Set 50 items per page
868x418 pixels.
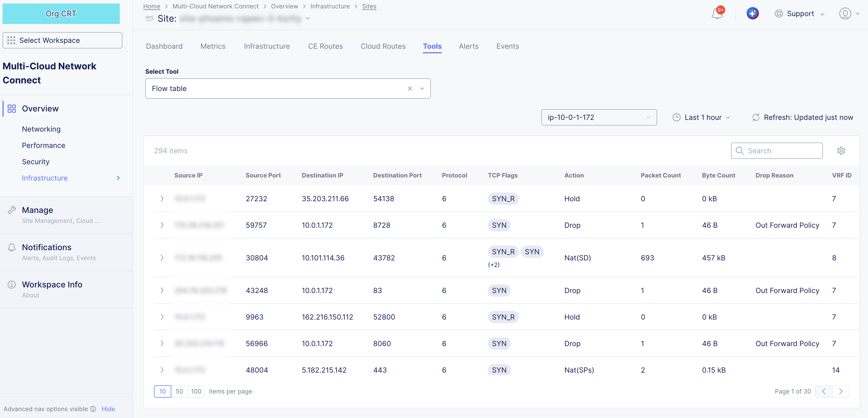click(179, 391)
